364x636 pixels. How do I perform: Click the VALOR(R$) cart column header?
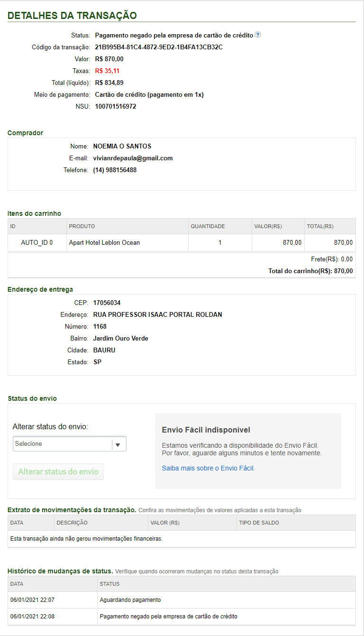(x=268, y=226)
